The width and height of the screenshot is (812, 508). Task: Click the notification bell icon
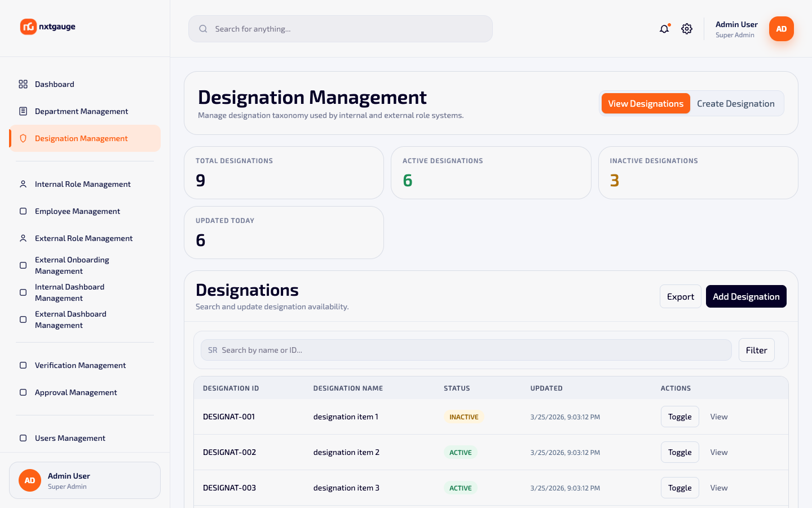[x=664, y=29]
